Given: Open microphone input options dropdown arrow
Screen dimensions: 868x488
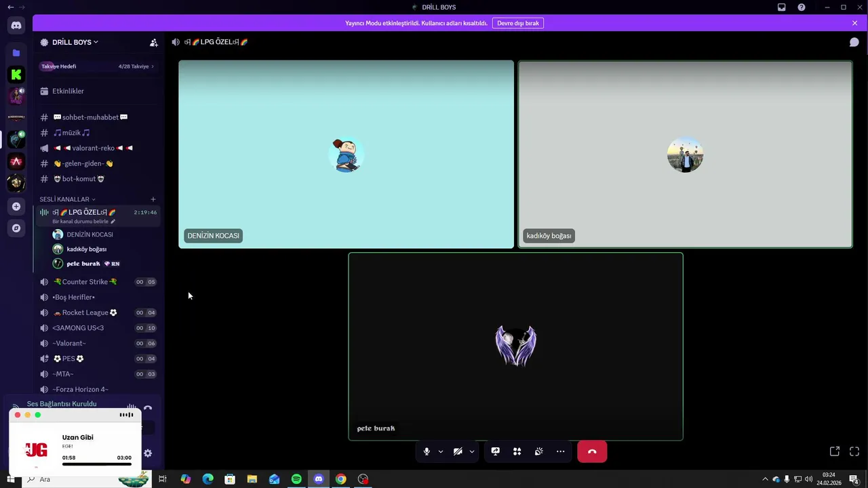Looking at the screenshot, I should pyautogui.click(x=441, y=451).
